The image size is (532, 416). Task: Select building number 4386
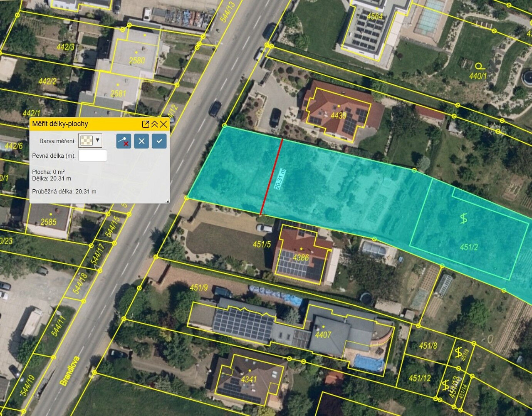tap(300, 258)
